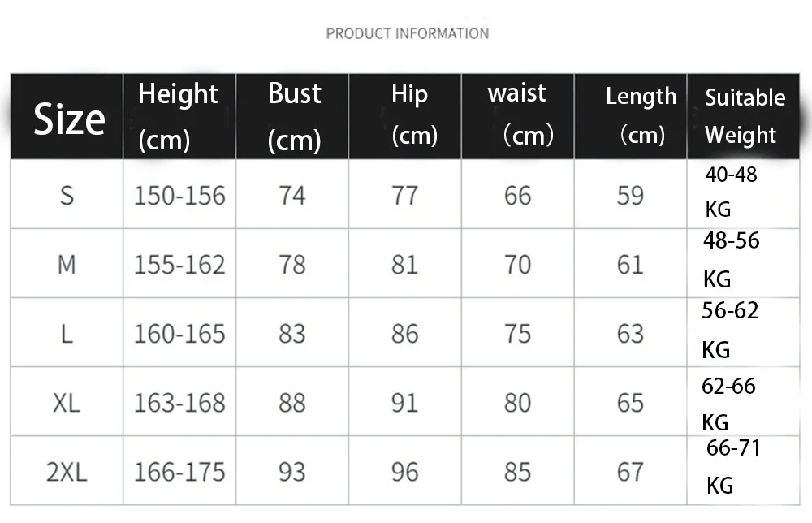Screen dimensions: 812x523
Task: Select the Suitable Weight column header
Action: [745, 116]
